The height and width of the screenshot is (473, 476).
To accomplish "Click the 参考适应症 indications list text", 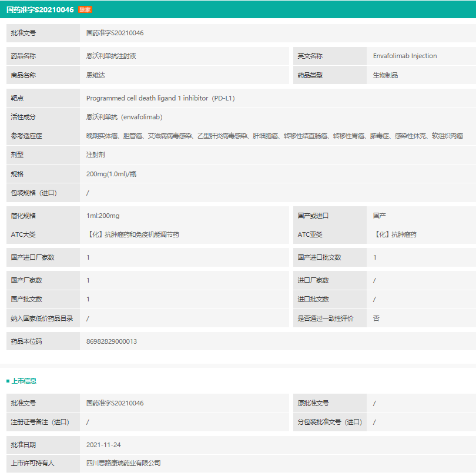I will [x=274, y=136].
